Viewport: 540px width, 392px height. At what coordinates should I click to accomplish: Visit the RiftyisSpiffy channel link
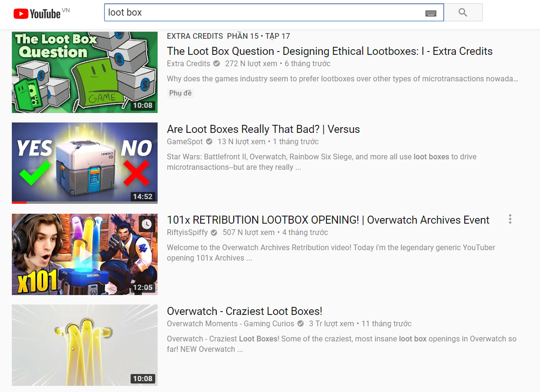187,232
